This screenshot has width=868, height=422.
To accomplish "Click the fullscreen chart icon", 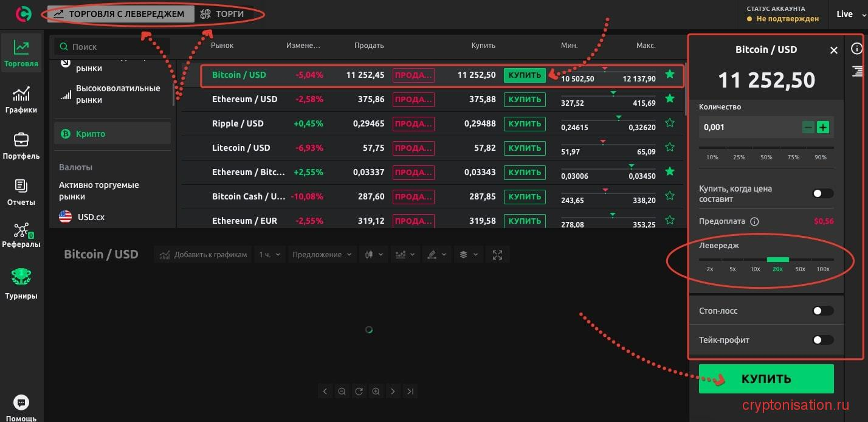I will 497,255.
